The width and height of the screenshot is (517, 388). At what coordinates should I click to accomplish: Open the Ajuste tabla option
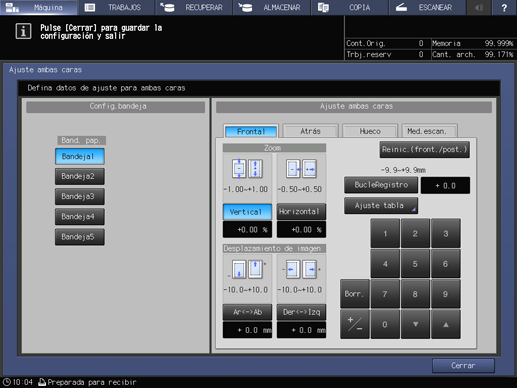pos(381,206)
